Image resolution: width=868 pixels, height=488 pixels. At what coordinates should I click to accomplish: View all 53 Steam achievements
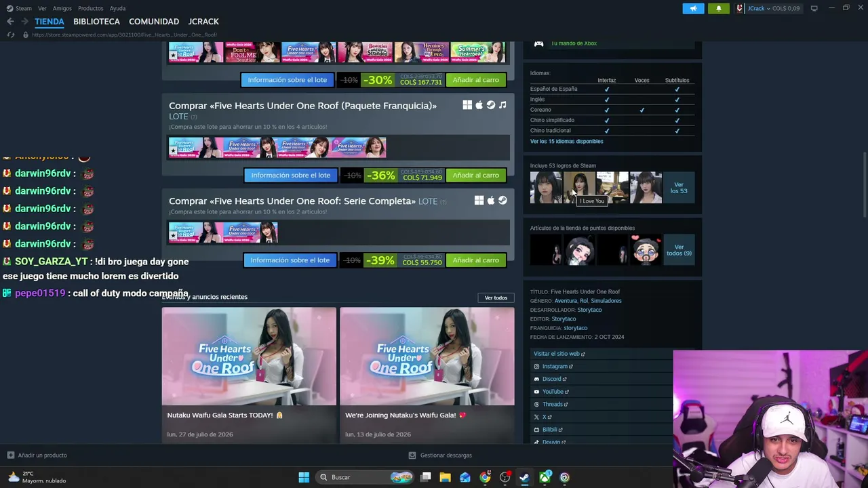[x=679, y=188]
